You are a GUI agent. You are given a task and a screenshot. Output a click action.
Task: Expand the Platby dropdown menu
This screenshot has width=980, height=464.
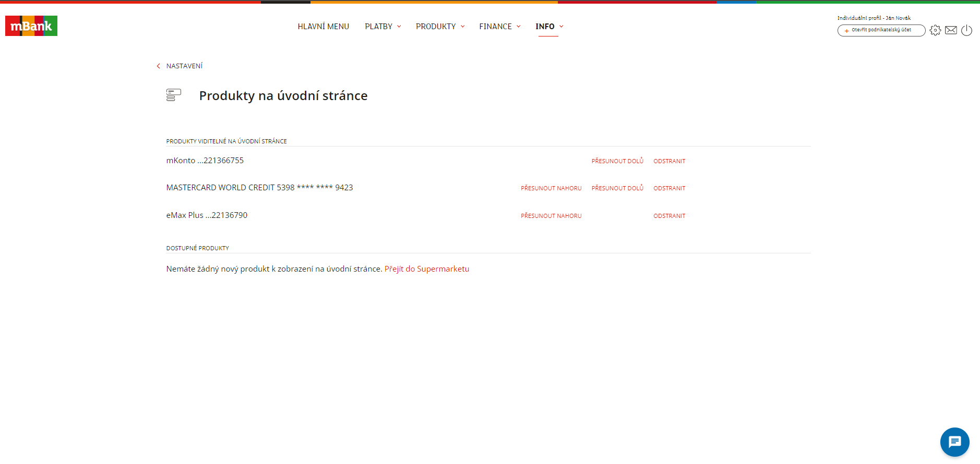coord(383,27)
